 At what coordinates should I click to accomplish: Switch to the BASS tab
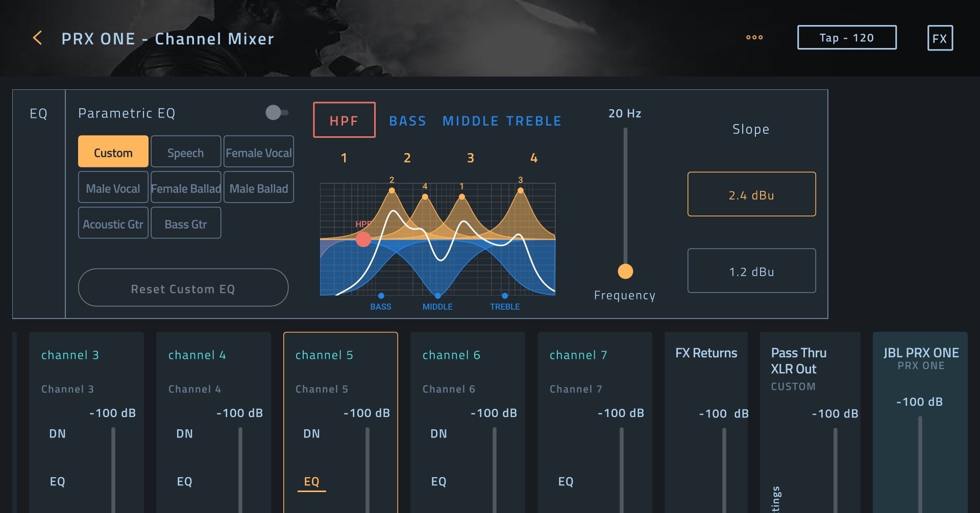click(x=407, y=121)
